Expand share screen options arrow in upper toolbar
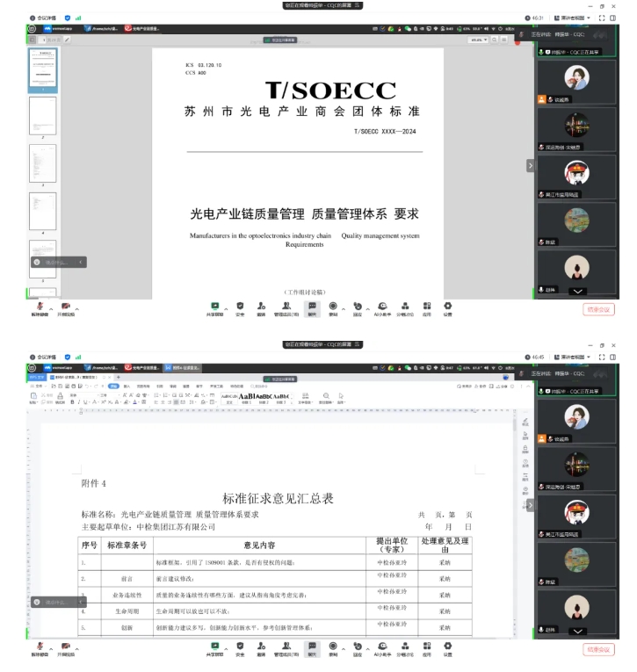This screenshot has width=637, height=672. click(x=226, y=308)
